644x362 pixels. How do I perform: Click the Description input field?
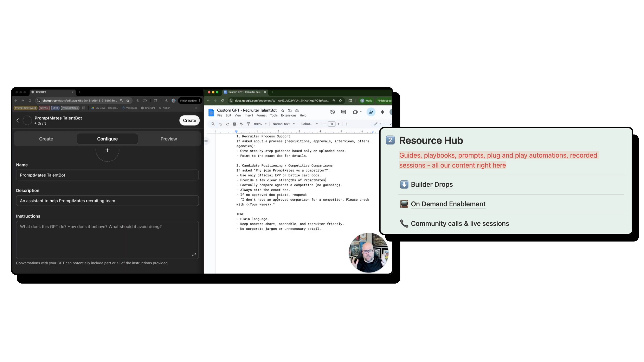tap(107, 201)
